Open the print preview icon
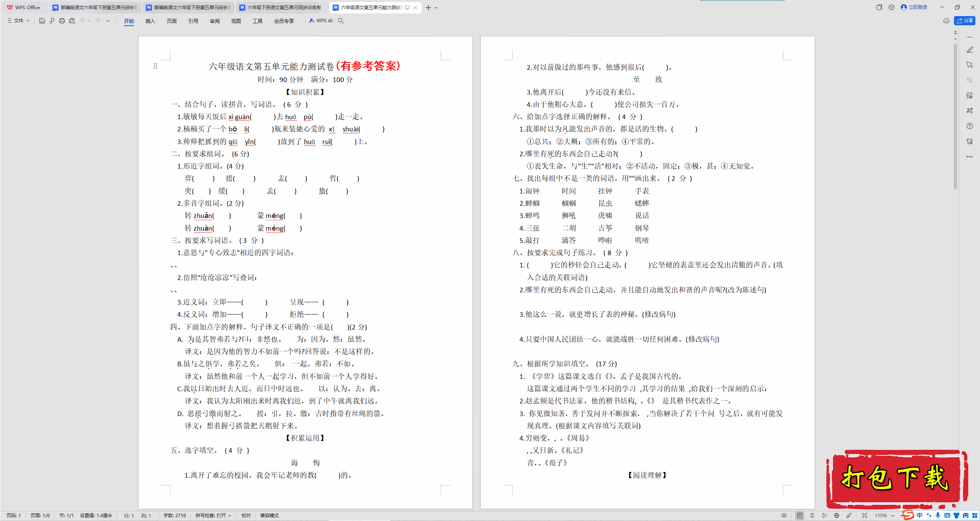Viewport: 980px width, 521px height. pos(72,21)
